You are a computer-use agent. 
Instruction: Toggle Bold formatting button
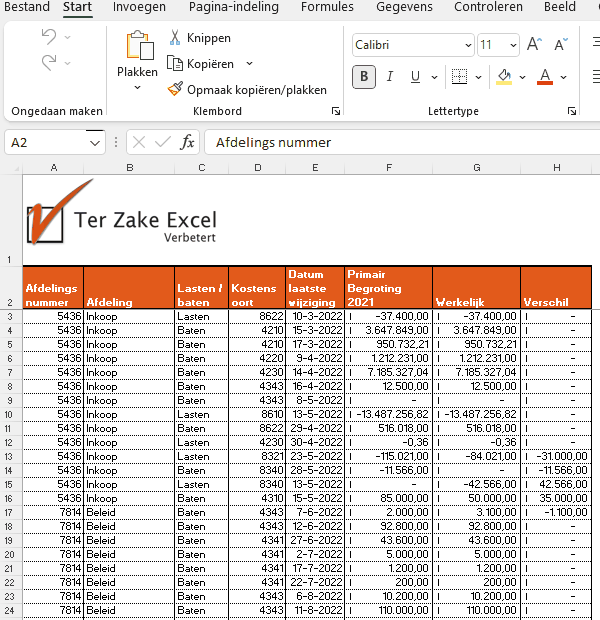364,77
